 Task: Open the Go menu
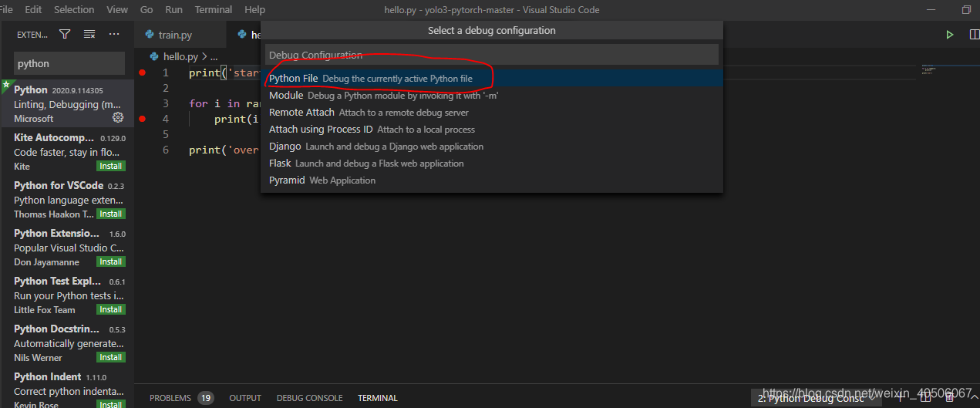point(146,10)
